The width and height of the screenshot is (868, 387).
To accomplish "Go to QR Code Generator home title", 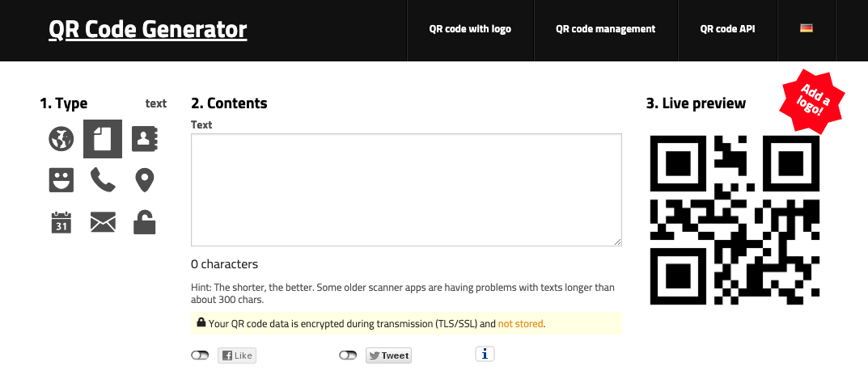I will point(148,29).
